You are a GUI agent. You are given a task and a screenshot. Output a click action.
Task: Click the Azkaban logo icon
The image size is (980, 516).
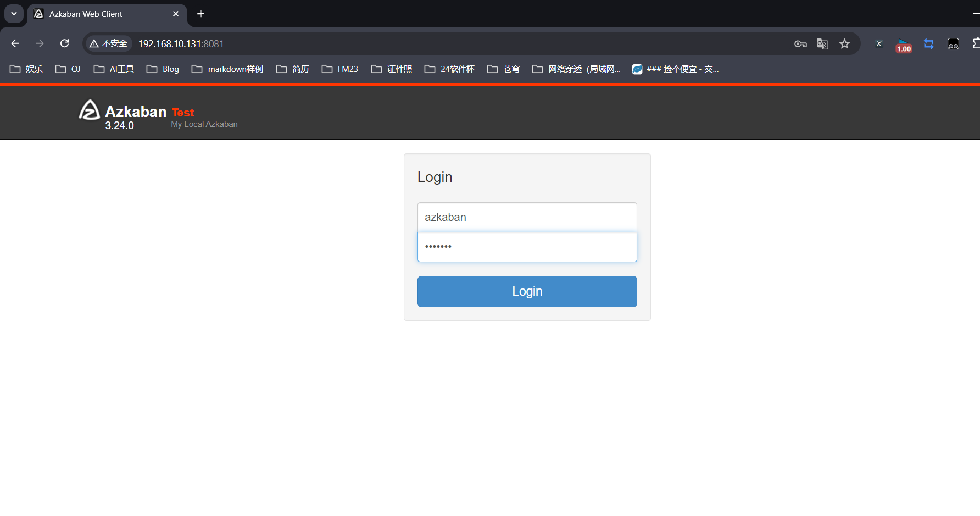(90, 110)
